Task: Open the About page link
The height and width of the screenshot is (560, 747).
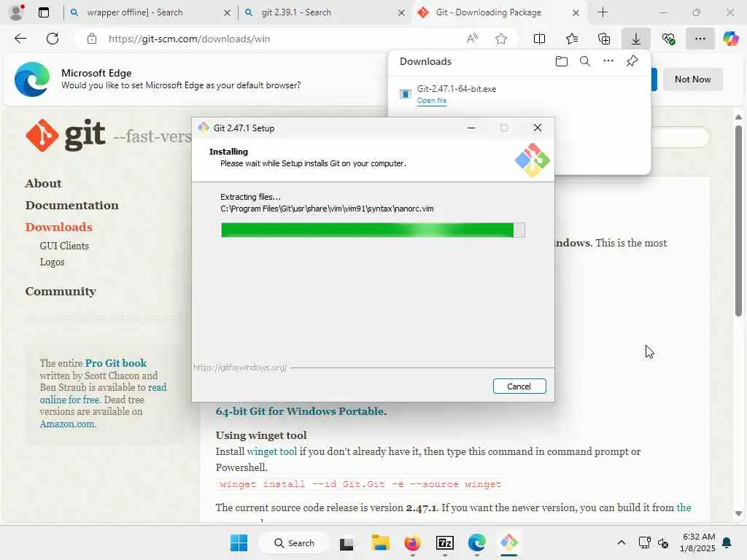Action: tap(43, 183)
